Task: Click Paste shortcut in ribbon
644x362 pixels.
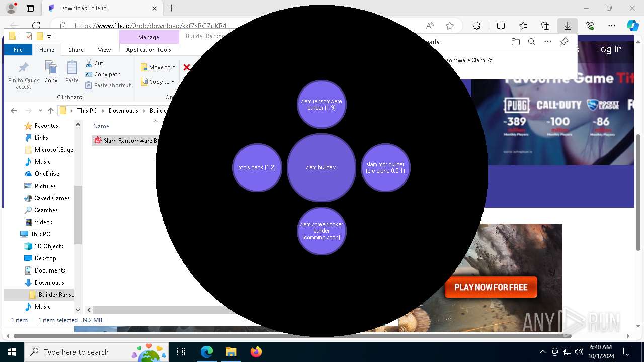Action: click(108, 85)
